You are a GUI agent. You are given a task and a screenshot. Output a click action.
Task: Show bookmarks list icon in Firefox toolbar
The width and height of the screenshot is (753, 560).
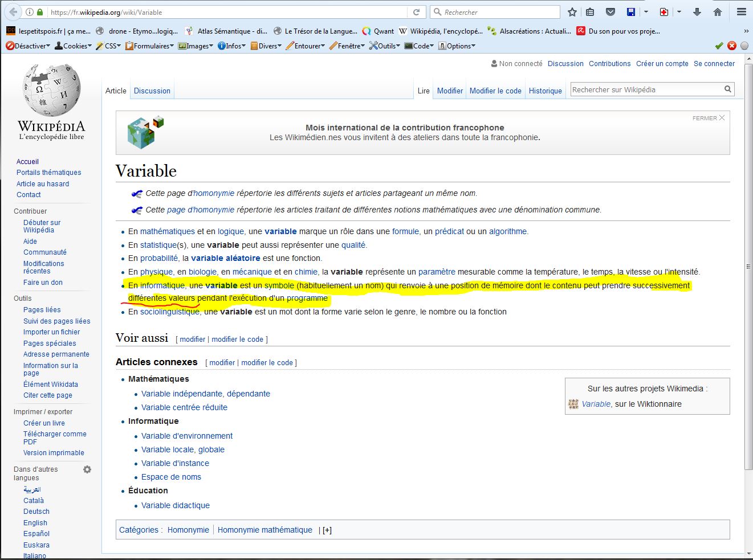(591, 12)
